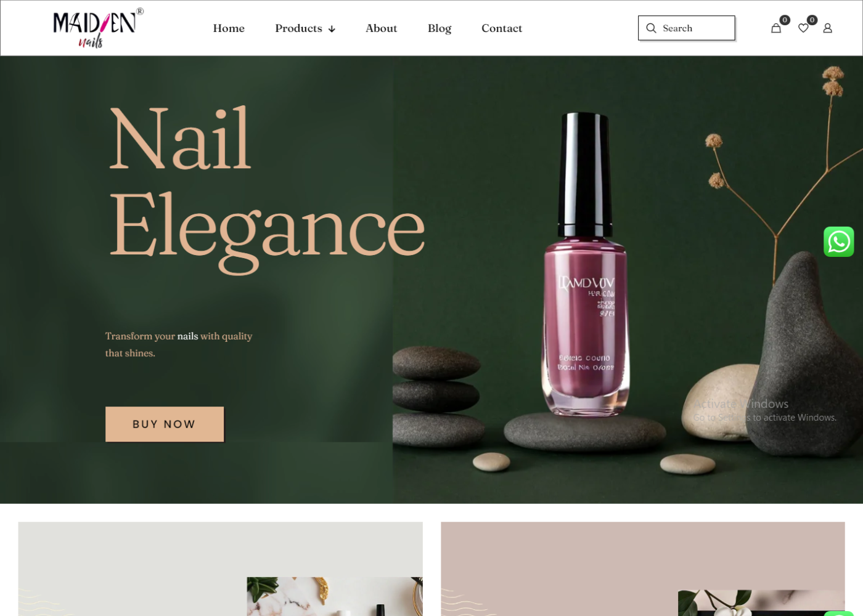Viewport: 863px width, 616px height.
Task: Click the search magnifier icon
Action: (x=651, y=28)
